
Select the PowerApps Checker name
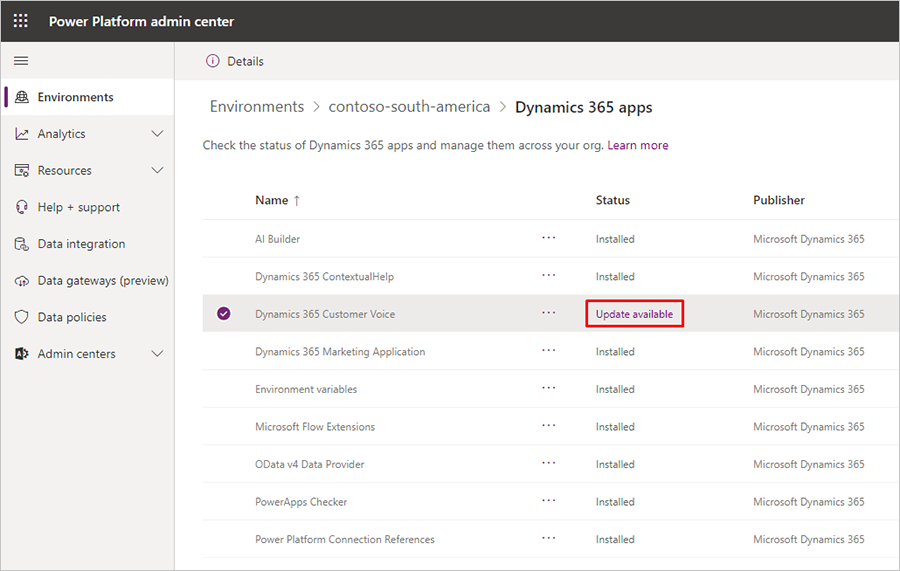(x=301, y=502)
